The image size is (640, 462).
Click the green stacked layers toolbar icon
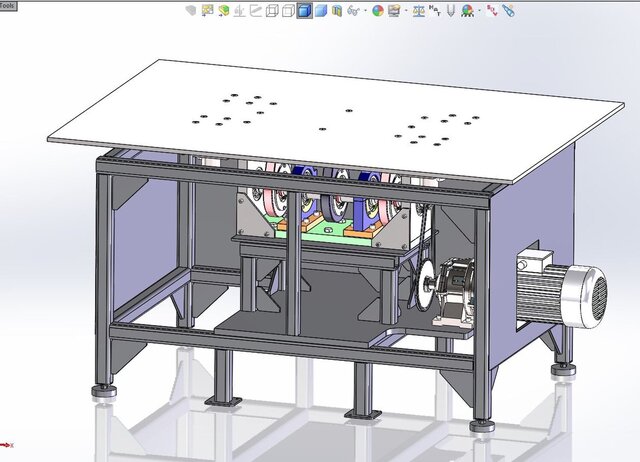tap(223, 11)
